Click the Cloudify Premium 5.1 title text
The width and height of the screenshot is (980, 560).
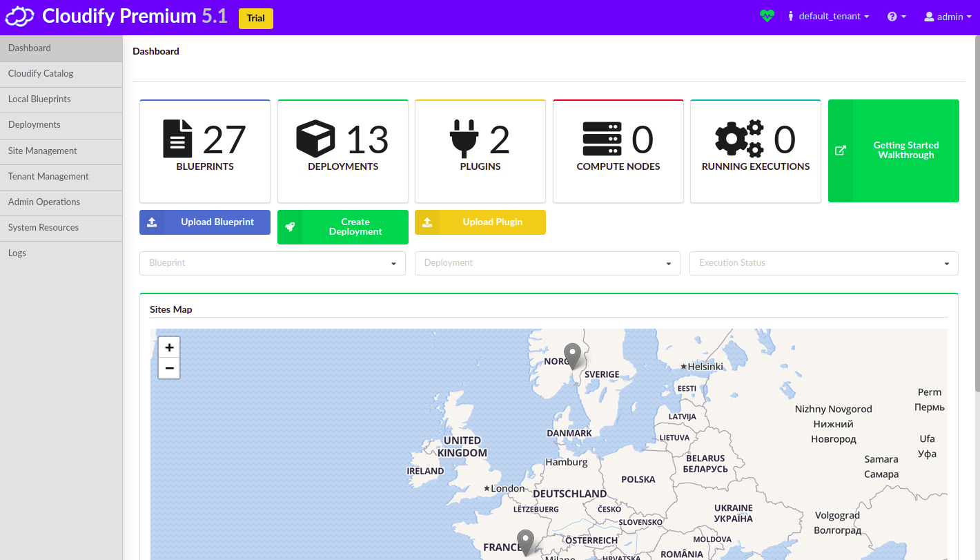[x=135, y=17]
